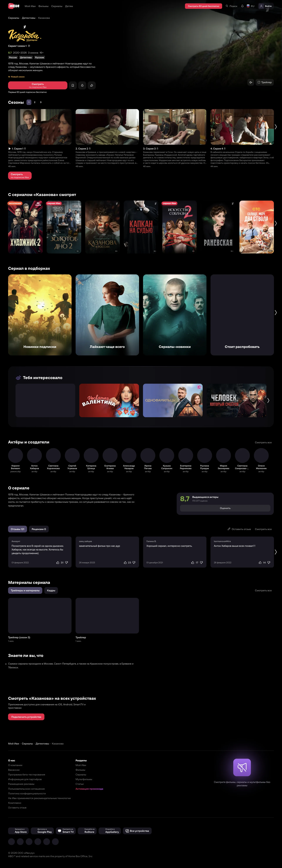Screen dimensions: 282x868
Task: Open the notifications bell in the header
Action: click(242, 6)
